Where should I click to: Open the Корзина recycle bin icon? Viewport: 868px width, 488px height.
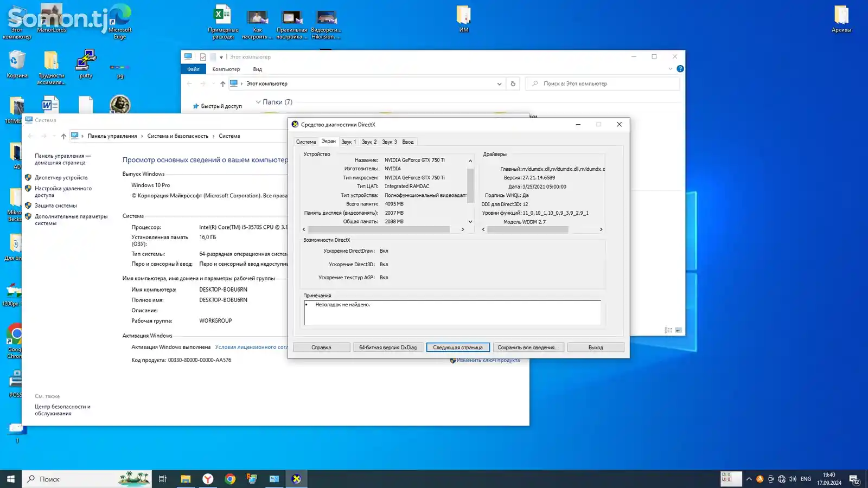click(x=17, y=64)
